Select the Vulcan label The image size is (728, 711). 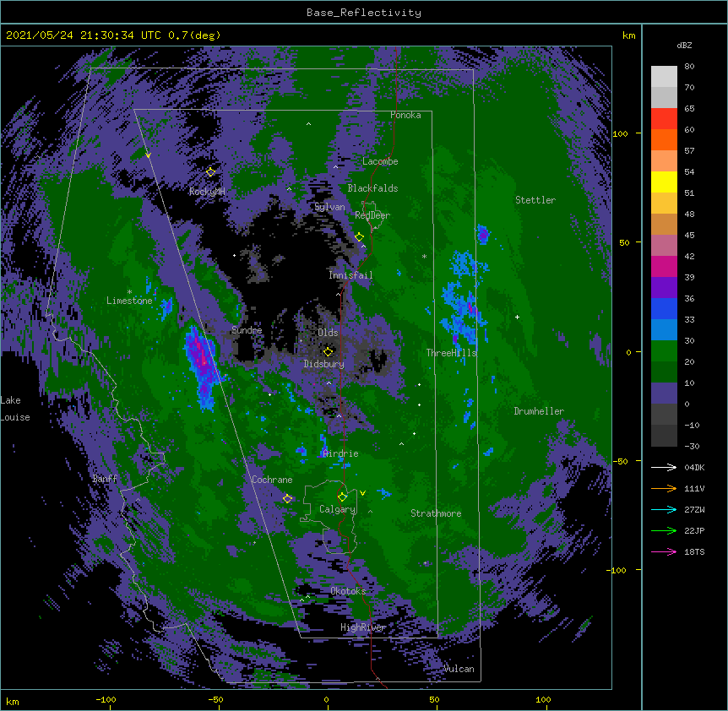coord(459,669)
